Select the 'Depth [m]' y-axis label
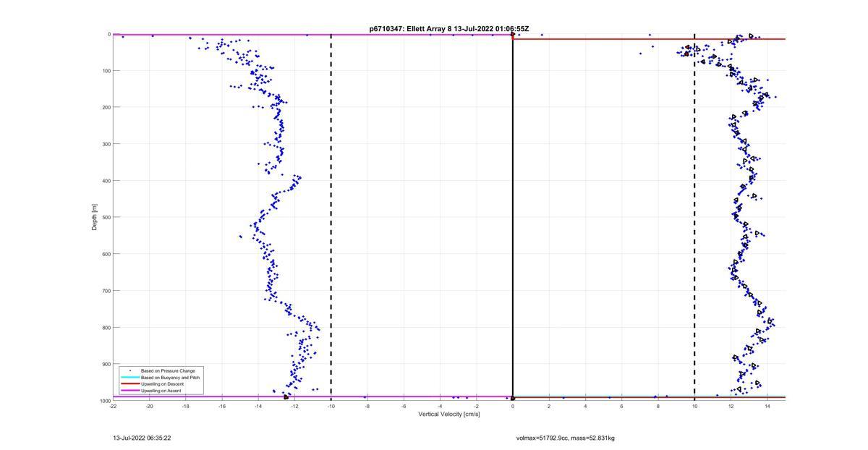The width and height of the screenshot is (868, 450). (95, 217)
